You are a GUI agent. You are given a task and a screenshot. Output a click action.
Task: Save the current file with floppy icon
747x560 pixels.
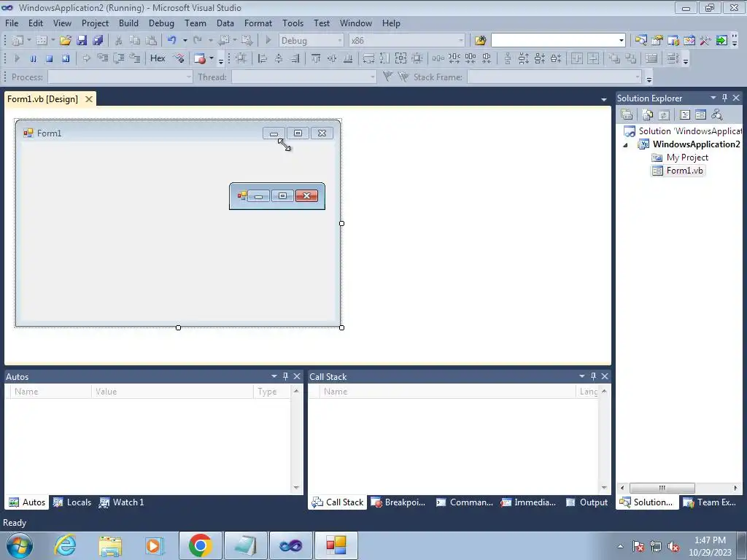coord(82,41)
